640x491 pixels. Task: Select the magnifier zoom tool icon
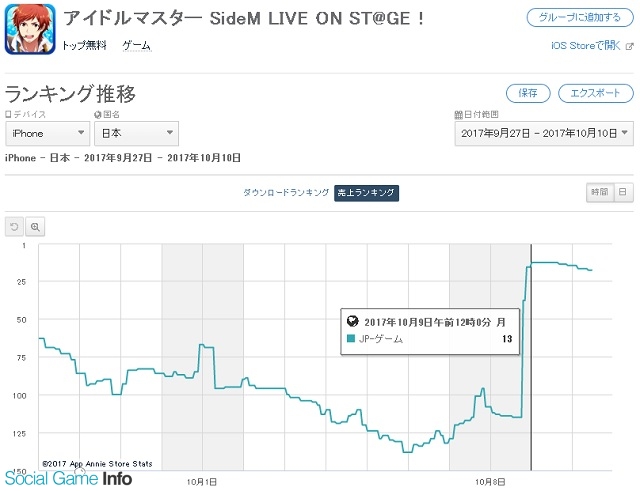(x=35, y=227)
